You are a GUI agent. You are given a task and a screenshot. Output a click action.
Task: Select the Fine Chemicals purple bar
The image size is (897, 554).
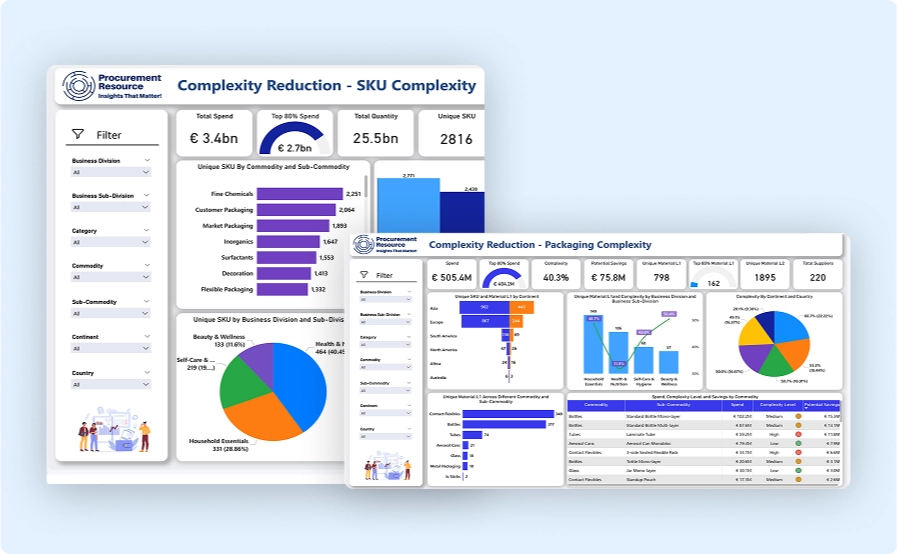pos(299,194)
